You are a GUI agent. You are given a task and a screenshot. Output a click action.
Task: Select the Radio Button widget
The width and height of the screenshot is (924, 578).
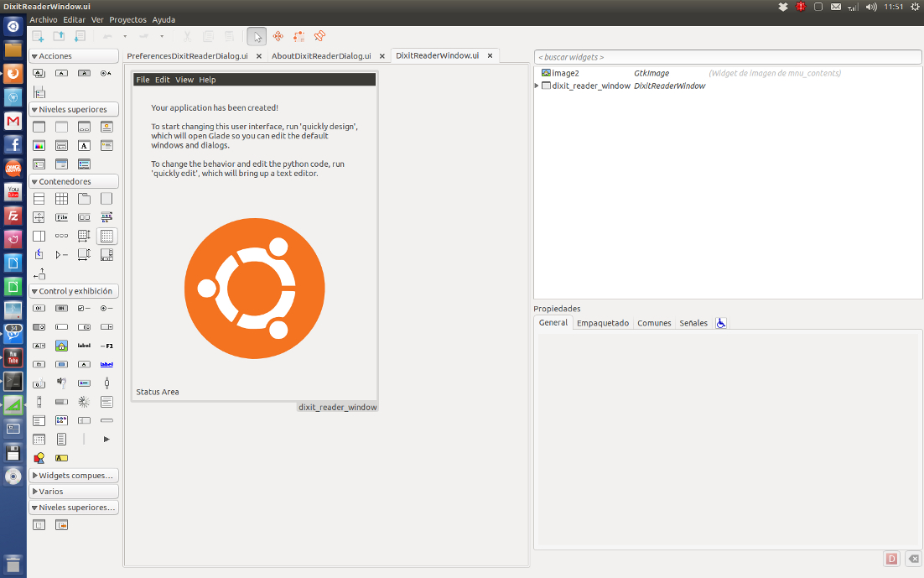pyautogui.click(x=106, y=309)
